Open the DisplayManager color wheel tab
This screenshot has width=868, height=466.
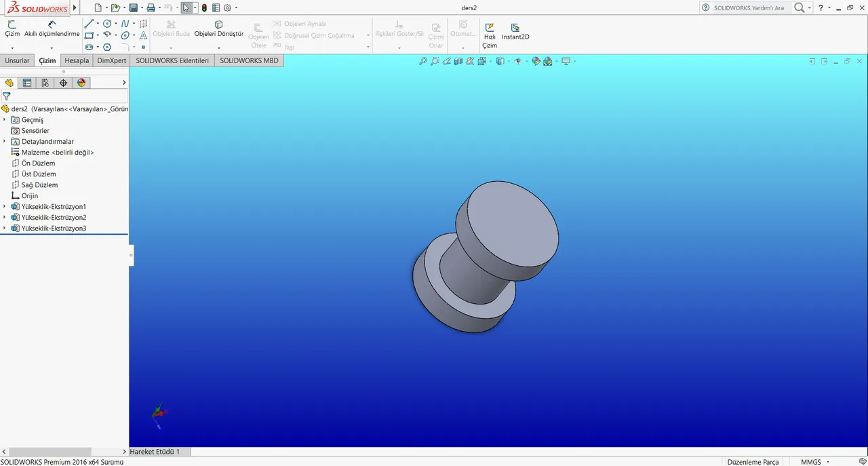(81, 83)
